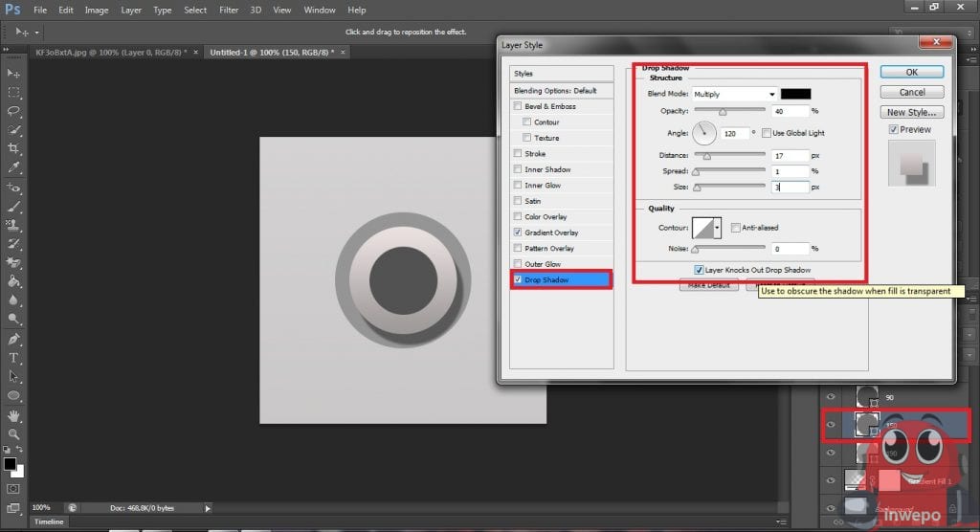Open the Filter menu

229,10
